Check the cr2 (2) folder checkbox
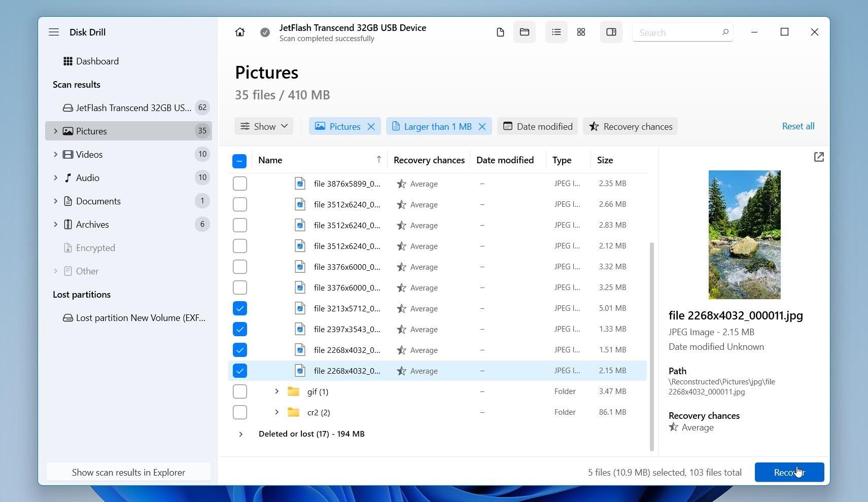The image size is (868, 502). tap(239, 412)
